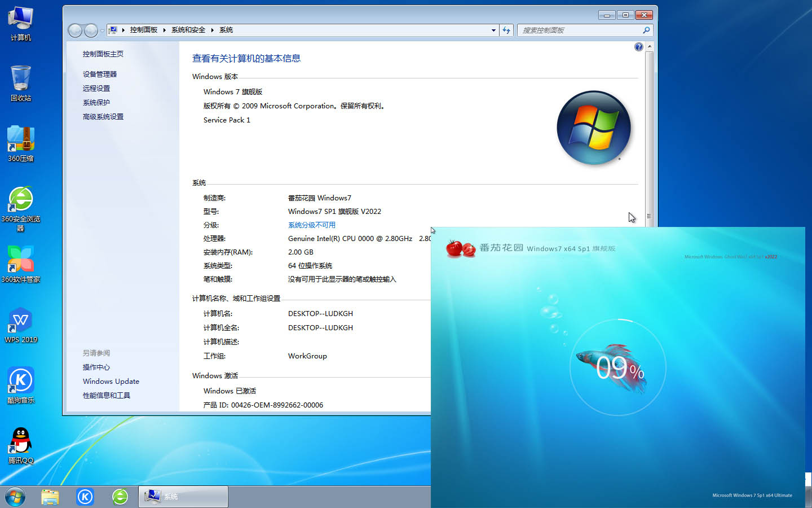812x508 pixels.
Task: Click the 09% progress circle in installer
Action: click(x=618, y=367)
